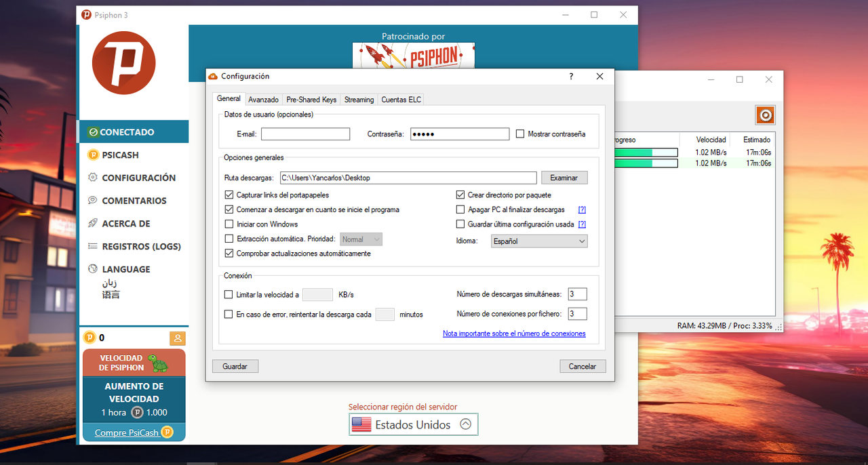Viewport: 868px width, 465px height.
Task: Click the orange settings icon in download manager window
Action: point(765,115)
